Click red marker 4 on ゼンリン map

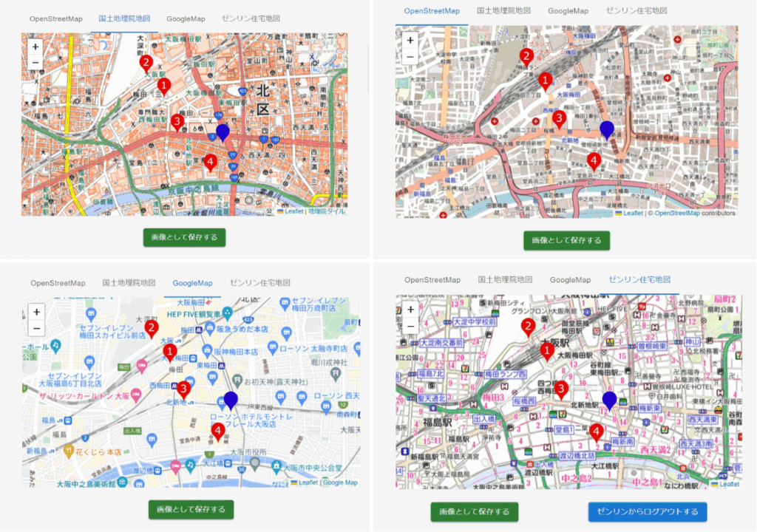(597, 432)
